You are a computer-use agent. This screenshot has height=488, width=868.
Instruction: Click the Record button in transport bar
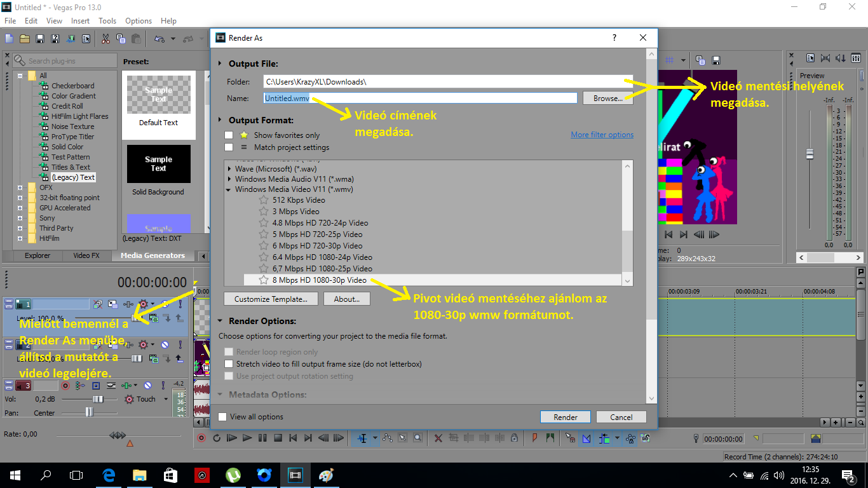click(201, 438)
